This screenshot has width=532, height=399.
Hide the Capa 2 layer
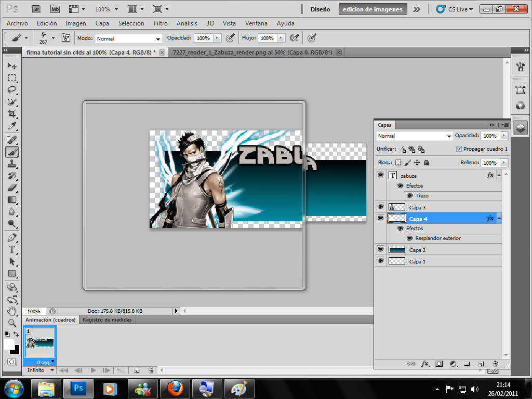[381, 249]
